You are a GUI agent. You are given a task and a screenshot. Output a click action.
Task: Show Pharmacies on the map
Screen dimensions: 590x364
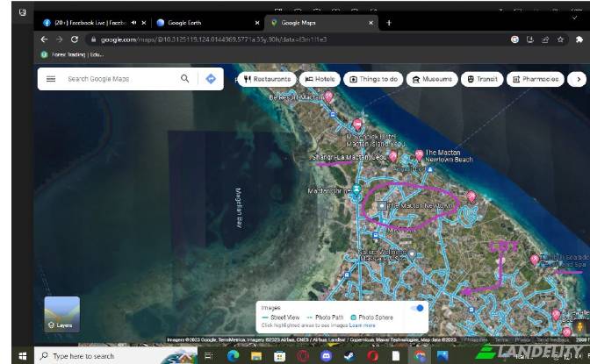[535, 79]
